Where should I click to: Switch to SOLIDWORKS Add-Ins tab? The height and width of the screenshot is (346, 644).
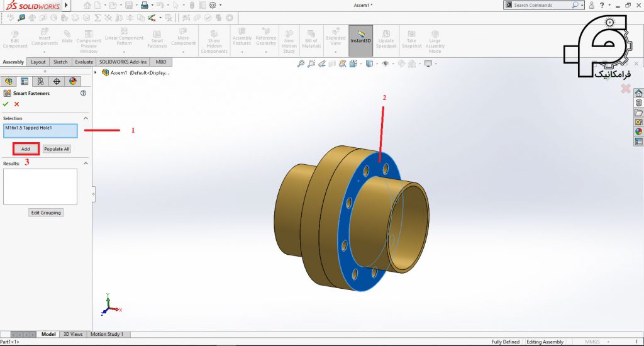(x=123, y=62)
